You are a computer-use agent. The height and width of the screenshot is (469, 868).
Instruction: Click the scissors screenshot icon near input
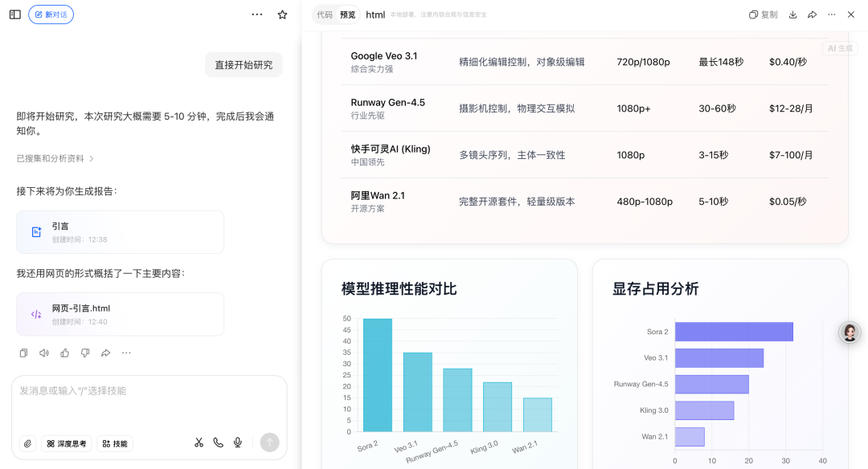(199, 442)
